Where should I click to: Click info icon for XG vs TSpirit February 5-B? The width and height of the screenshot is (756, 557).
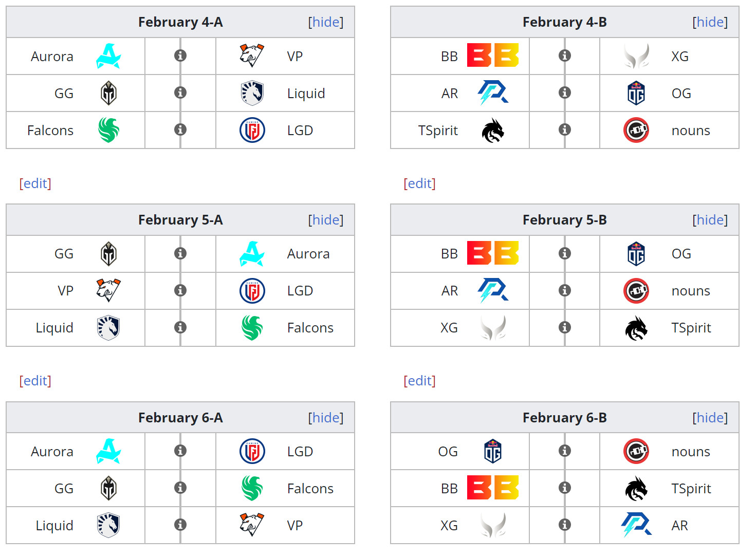click(x=565, y=327)
